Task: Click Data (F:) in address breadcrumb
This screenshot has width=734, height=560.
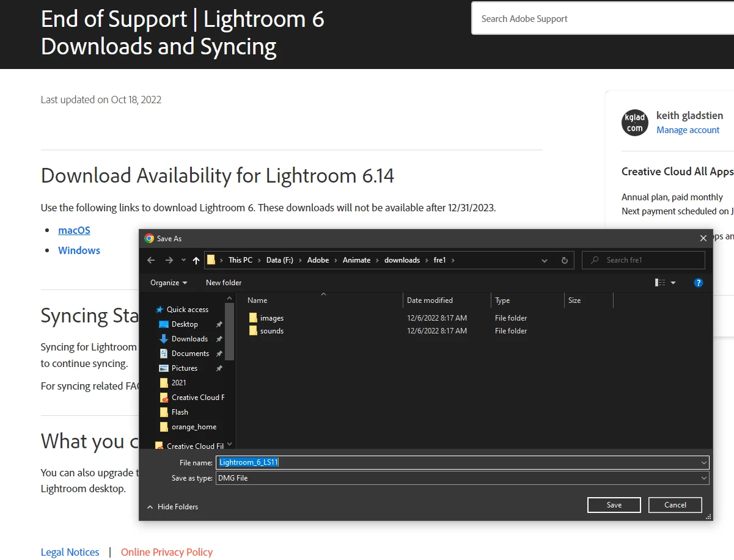Action: [280, 260]
